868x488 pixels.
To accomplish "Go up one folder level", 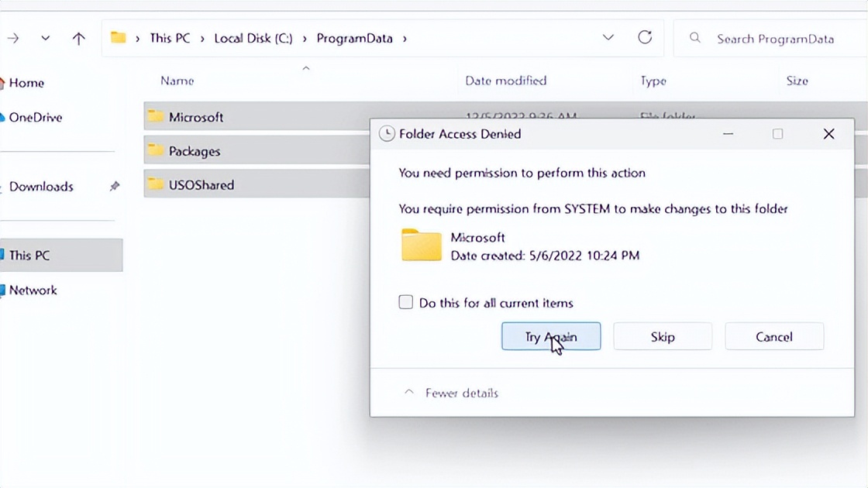I will (78, 37).
